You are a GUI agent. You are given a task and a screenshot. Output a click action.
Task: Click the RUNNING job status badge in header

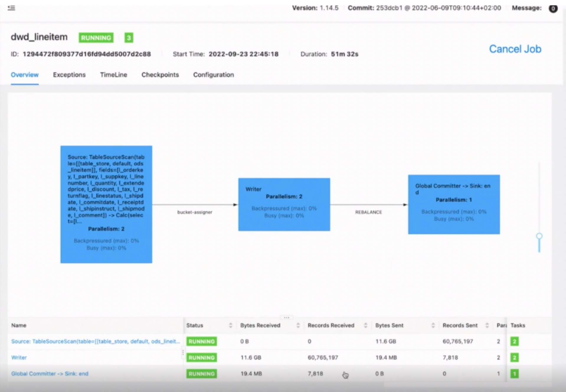coord(96,38)
